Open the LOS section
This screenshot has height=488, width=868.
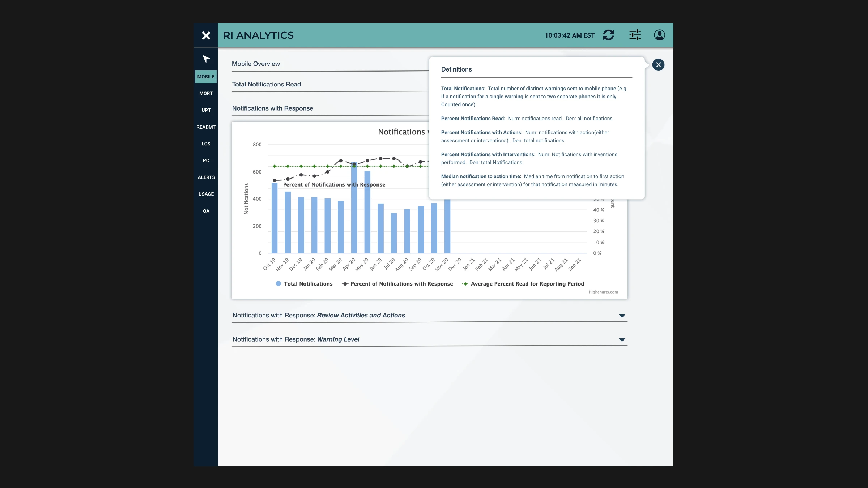pos(206,144)
